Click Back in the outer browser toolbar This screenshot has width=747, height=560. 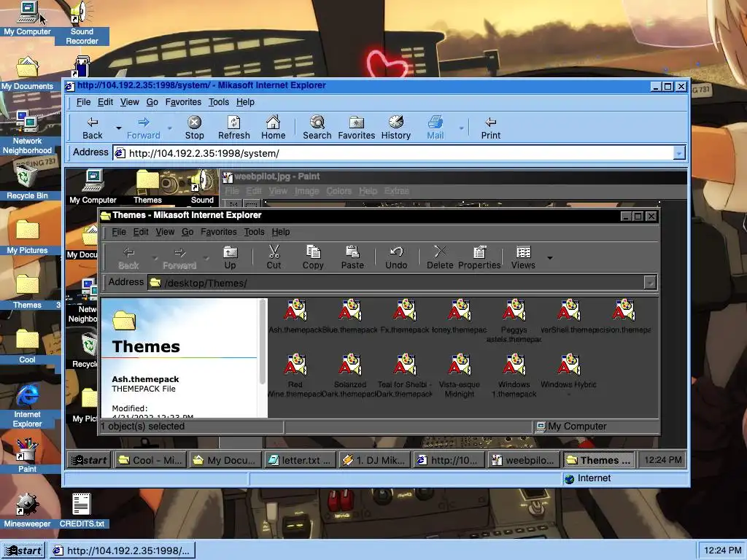tap(93, 128)
